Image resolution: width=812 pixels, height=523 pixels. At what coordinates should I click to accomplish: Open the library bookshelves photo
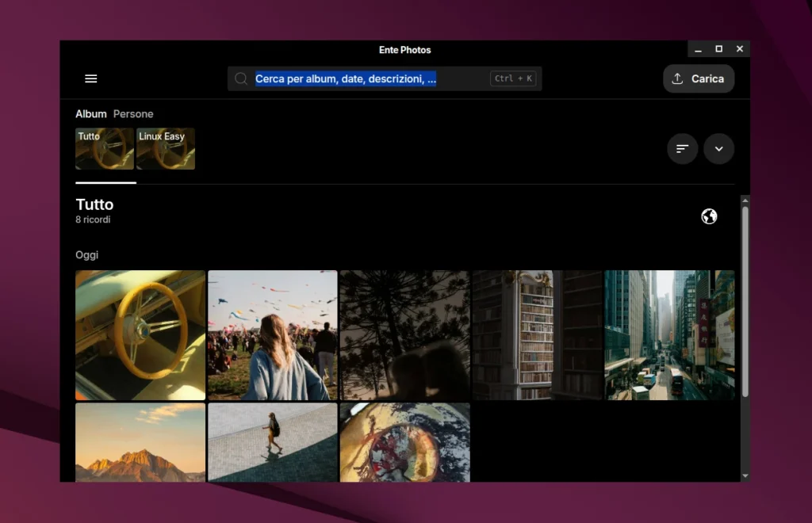[x=537, y=335]
